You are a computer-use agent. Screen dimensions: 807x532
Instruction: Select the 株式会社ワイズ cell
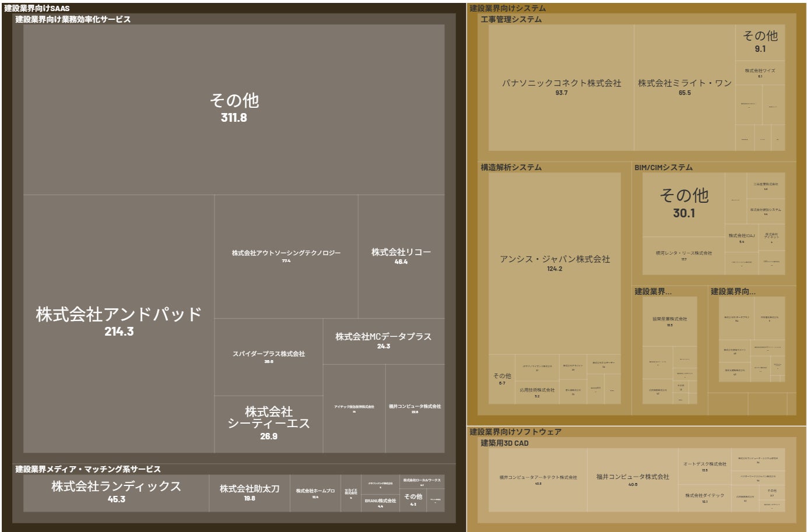(760, 73)
